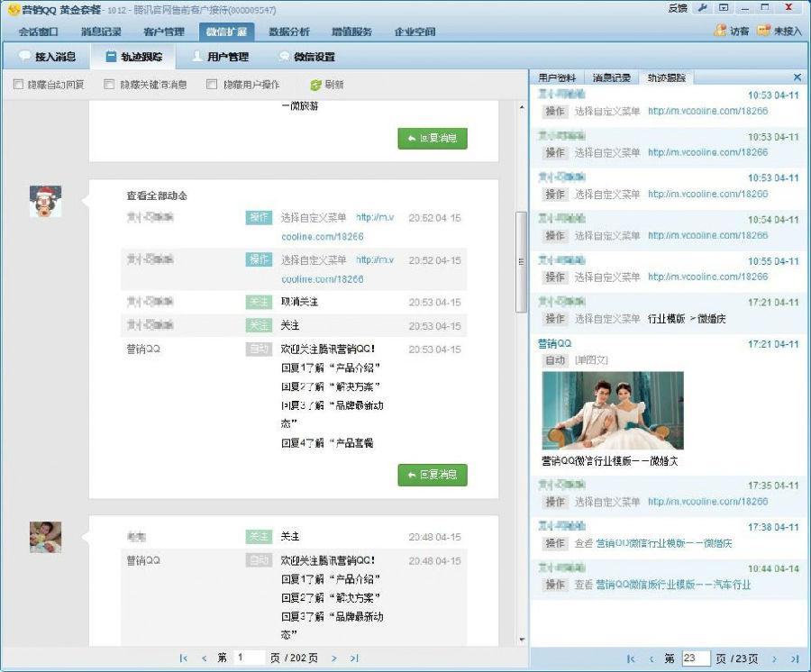This screenshot has width=811, height=672.
Task: Go to last page in left pager
Action: (354, 658)
